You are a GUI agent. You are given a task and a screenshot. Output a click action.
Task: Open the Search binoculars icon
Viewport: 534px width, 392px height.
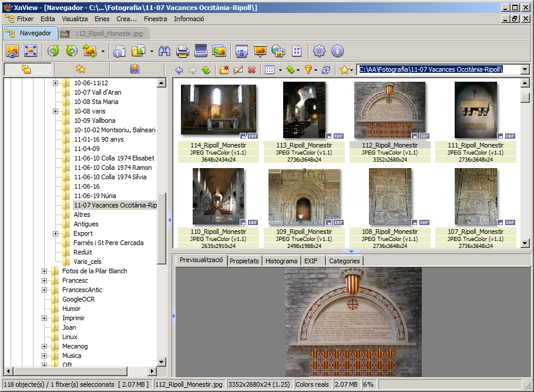(x=165, y=51)
